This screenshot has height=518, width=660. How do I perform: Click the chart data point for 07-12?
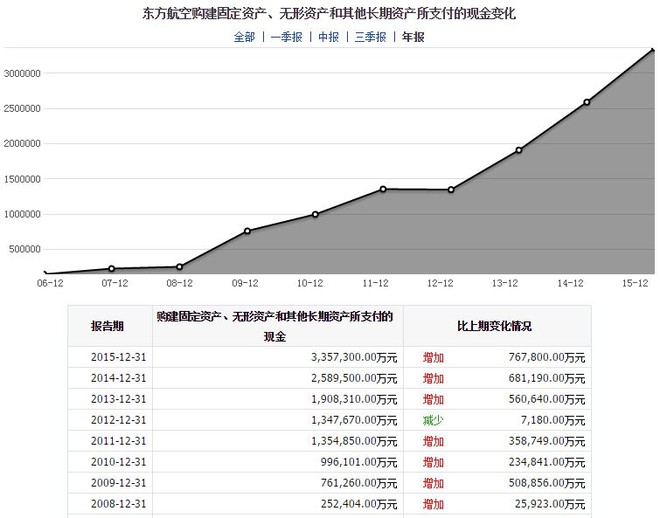(112, 268)
